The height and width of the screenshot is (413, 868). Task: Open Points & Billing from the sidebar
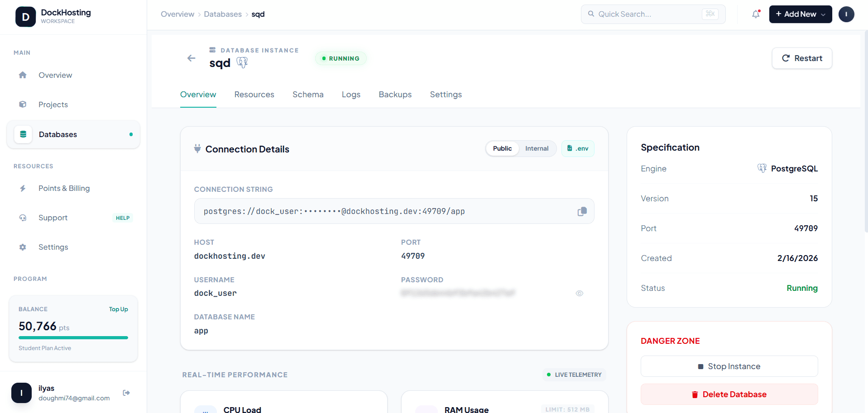click(x=64, y=188)
